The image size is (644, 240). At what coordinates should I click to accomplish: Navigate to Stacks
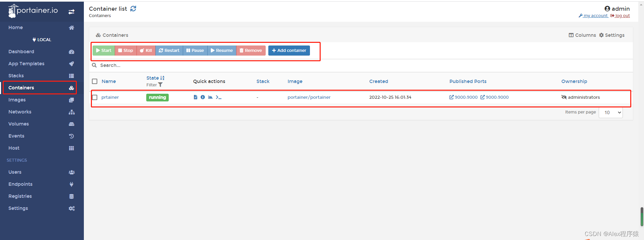(42, 76)
